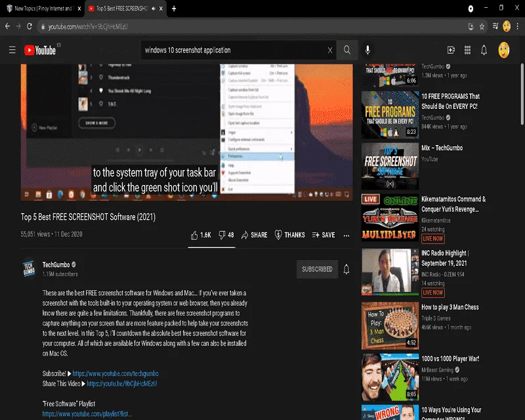Mute the YouTube tab via speaker icon

(154, 9)
